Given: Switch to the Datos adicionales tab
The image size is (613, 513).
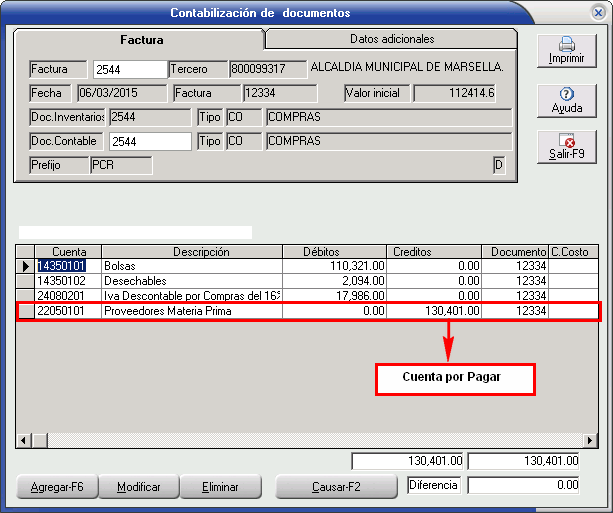Looking at the screenshot, I should point(392,39).
